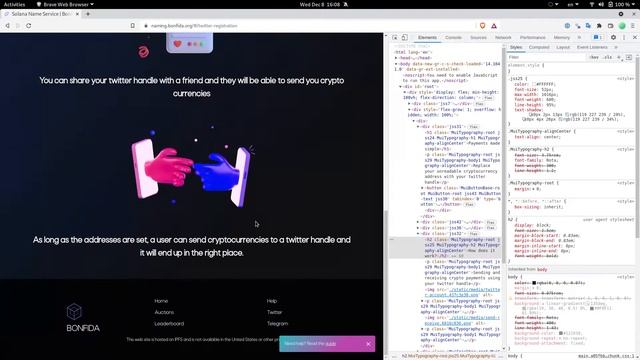Screen dimensions: 640x360
Task: Toggle the :hov element state button
Action: [x=594, y=58]
